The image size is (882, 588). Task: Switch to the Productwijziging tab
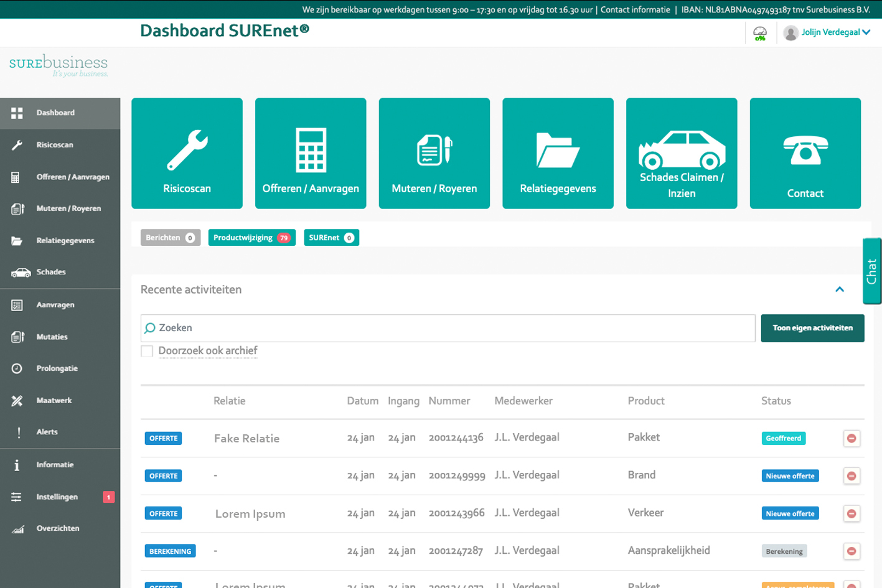click(x=251, y=238)
